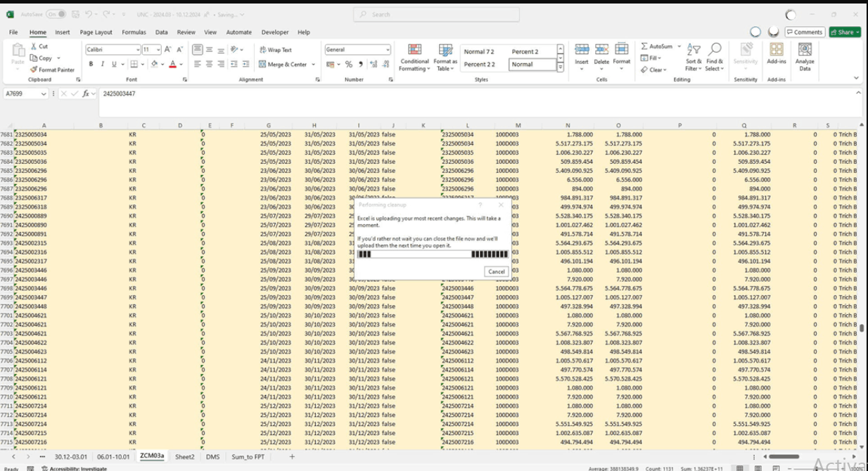
Task: Open the Find & Select tool
Action: click(715, 56)
